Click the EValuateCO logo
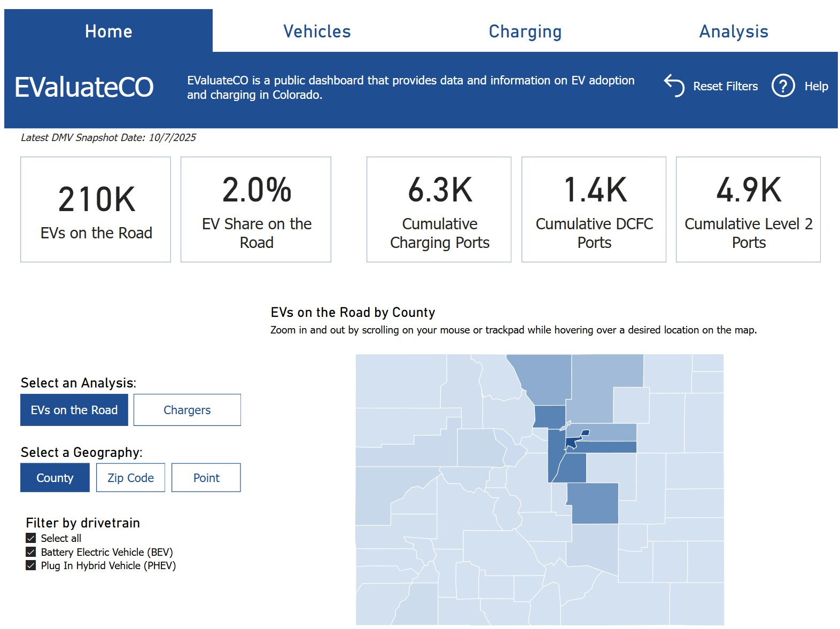This screenshot has height=629, width=840. point(84,87)
